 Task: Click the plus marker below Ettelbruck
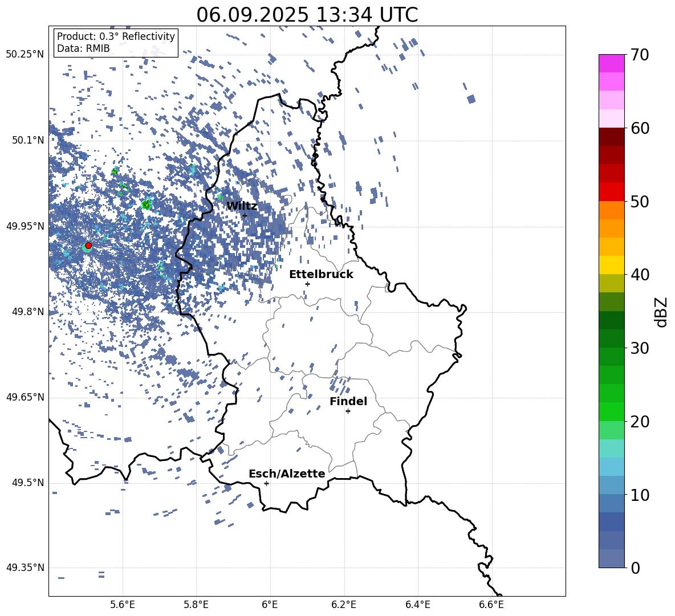(307, 284)
